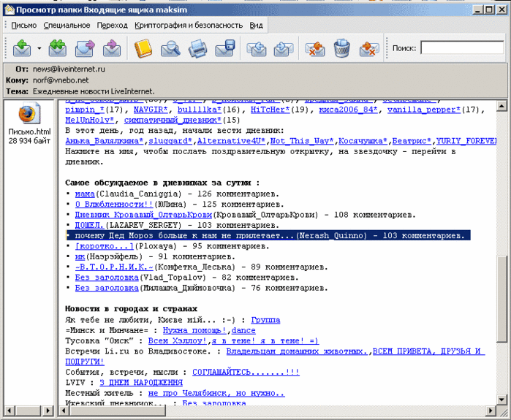Click the Всем Хэллоу! link
The image size is (511, 420).
click(x=178, y=341)
